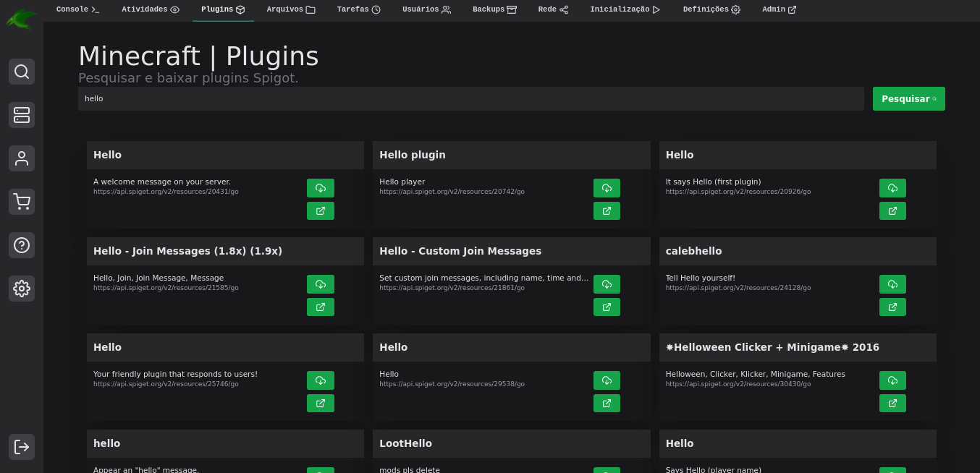
Task: Click 'Hello, Join, Join Message, Message' description
Action: pyautogui.click(x=159, y=278)
